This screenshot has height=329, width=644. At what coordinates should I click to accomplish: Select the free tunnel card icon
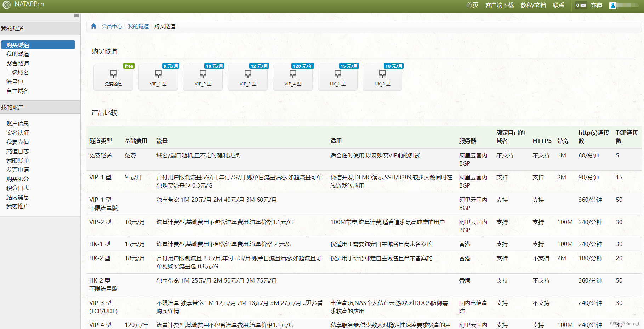(113, 73)
